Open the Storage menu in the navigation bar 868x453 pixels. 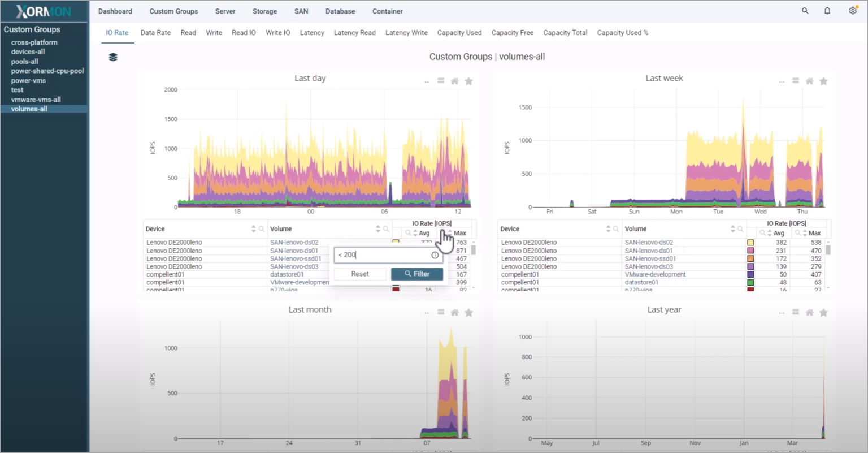pyautogui.click(x=264, y=11)
